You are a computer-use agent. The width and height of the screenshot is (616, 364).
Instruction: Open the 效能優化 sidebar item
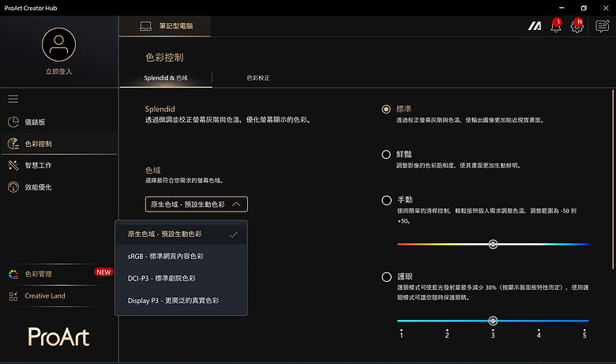coord(59,187)
